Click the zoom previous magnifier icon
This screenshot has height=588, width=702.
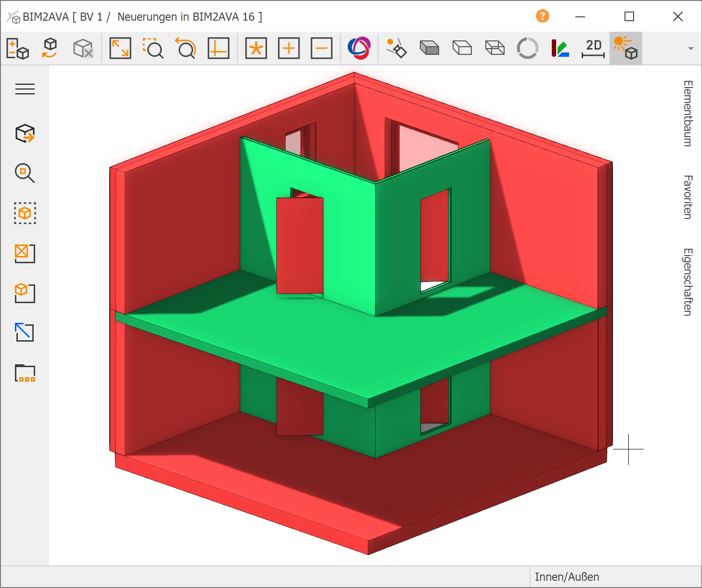pyautogui.click(x=185, y=48)
